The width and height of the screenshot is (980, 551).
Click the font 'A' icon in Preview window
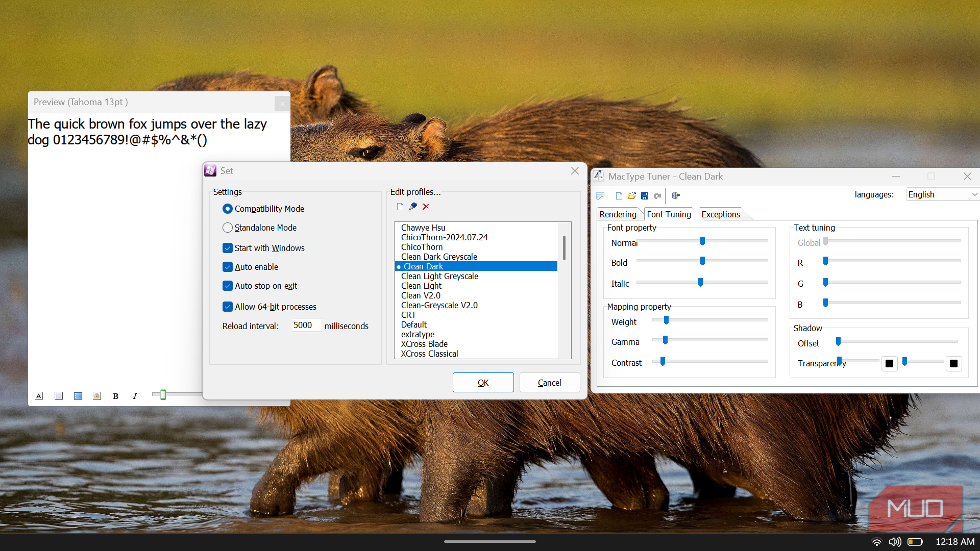(39, 396)
